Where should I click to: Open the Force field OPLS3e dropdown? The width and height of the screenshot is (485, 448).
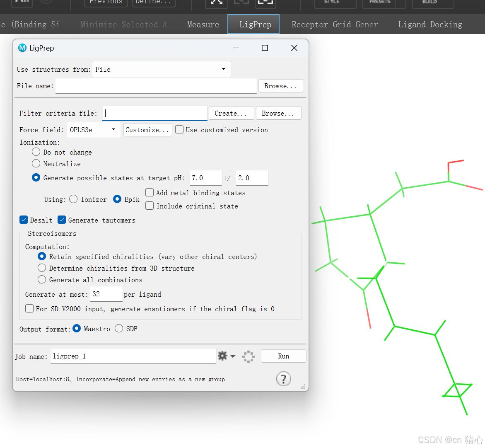tap(94, 130)
